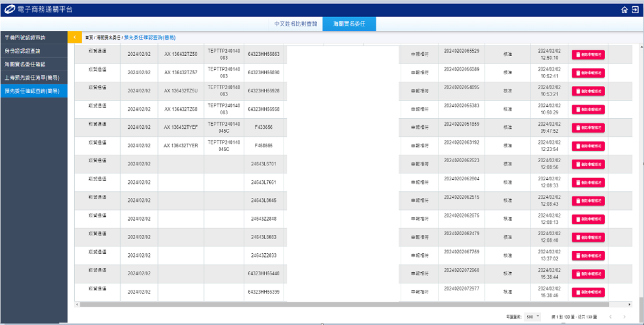Delete the record timestamped 10:52:41
This screenshot has height=325, width=644.
(x=588, y=73)
